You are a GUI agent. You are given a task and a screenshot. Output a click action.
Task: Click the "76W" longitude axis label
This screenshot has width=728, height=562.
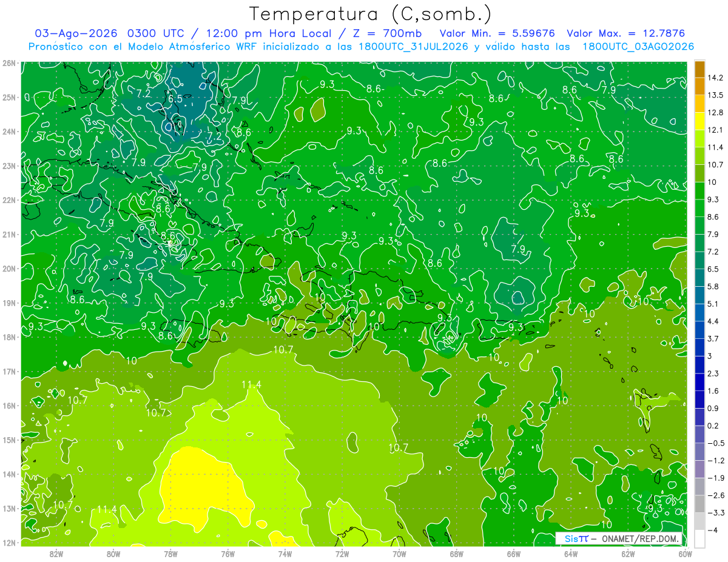[227, 554]
